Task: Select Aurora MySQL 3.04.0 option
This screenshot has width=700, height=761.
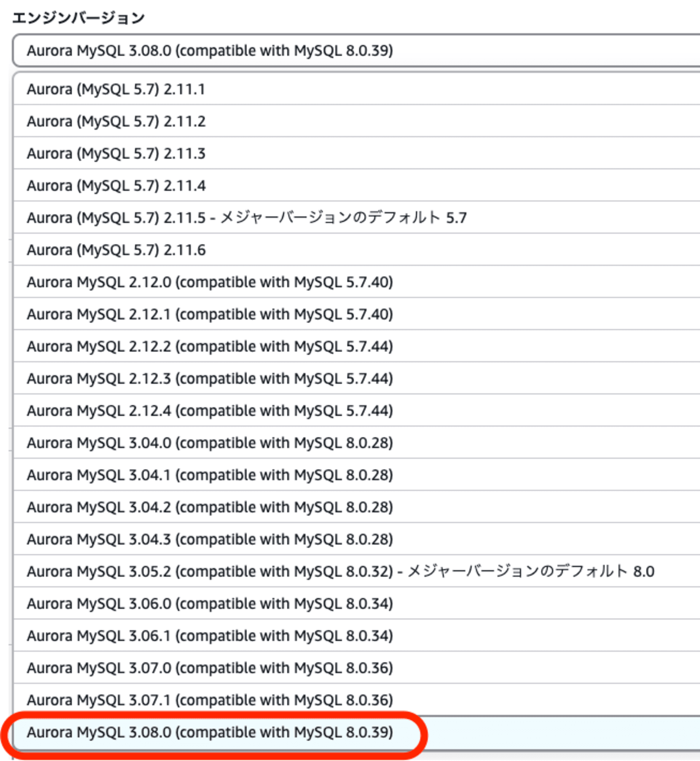Action: click(x=357, y=443)
